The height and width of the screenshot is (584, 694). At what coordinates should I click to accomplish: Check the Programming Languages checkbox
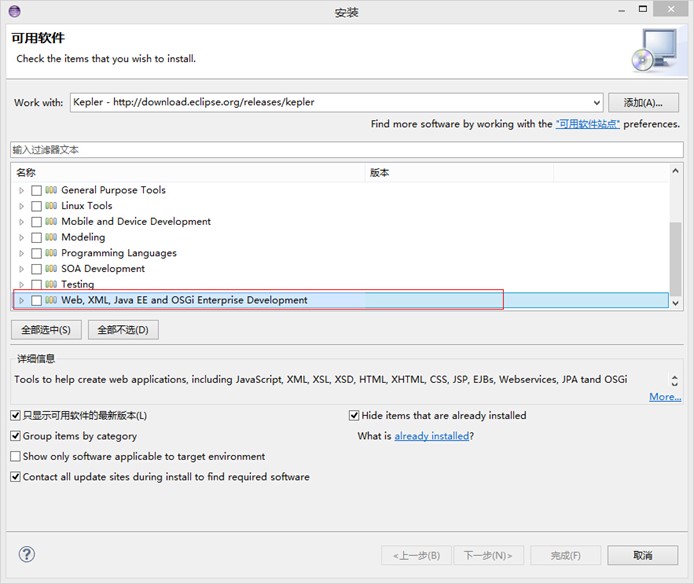coord(36,253)
